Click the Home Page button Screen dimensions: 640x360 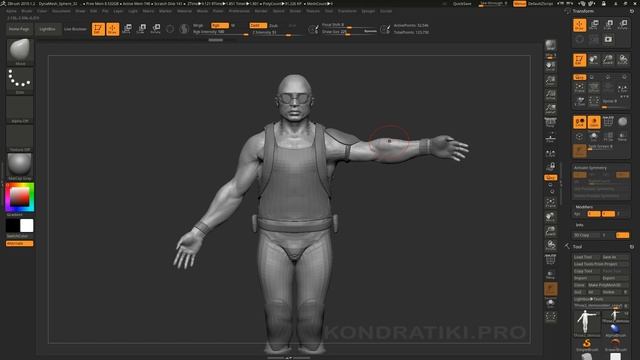(19, 29)
